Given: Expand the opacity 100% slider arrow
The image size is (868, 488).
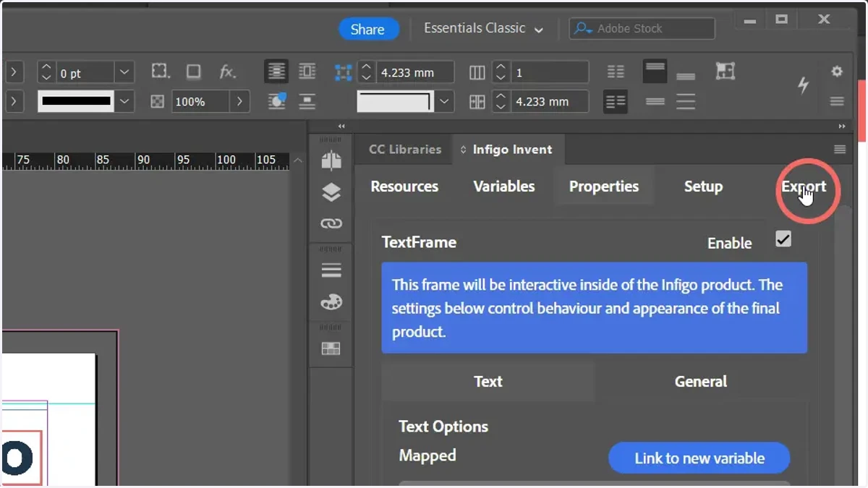Looking at the screenshot, I should tap(240, 102).
